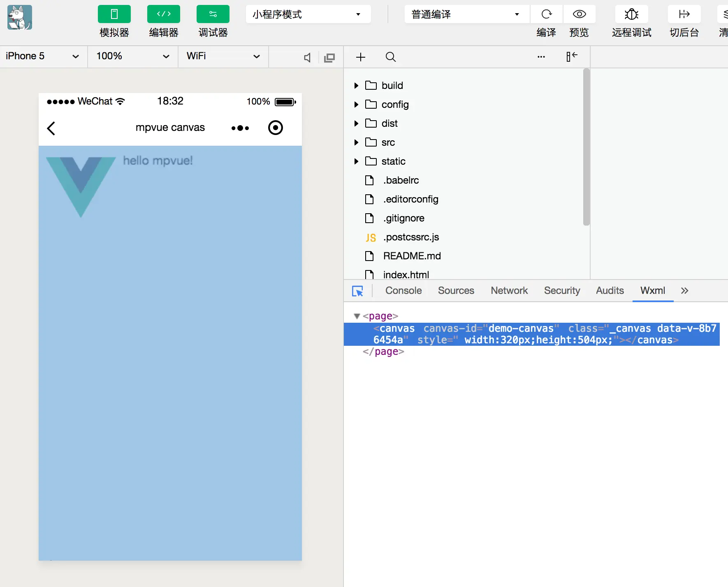Switch to the Security tab
The width and height of the screenshot is (728, 587).
[x=562, y=291]
